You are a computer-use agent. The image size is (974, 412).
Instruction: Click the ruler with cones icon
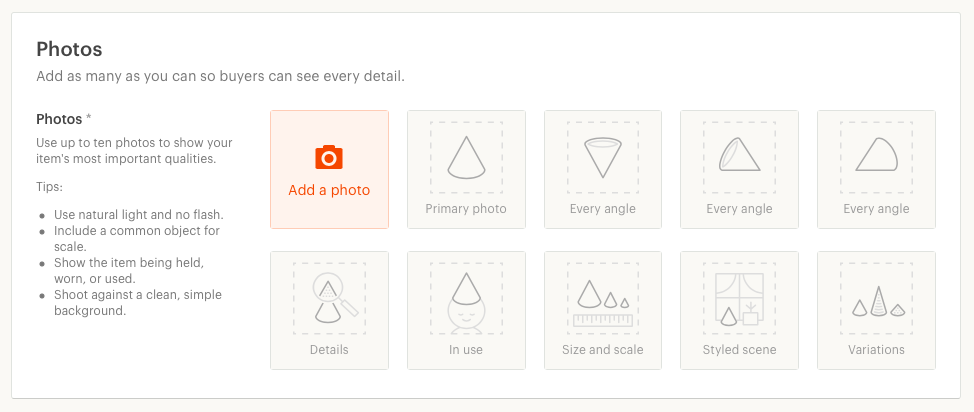pyautogui.click(x=603, y=303)
